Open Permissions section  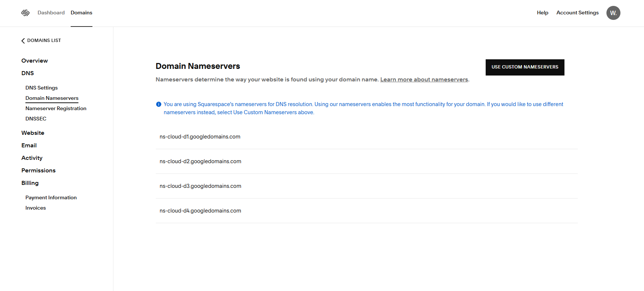[x=38, y=171]
